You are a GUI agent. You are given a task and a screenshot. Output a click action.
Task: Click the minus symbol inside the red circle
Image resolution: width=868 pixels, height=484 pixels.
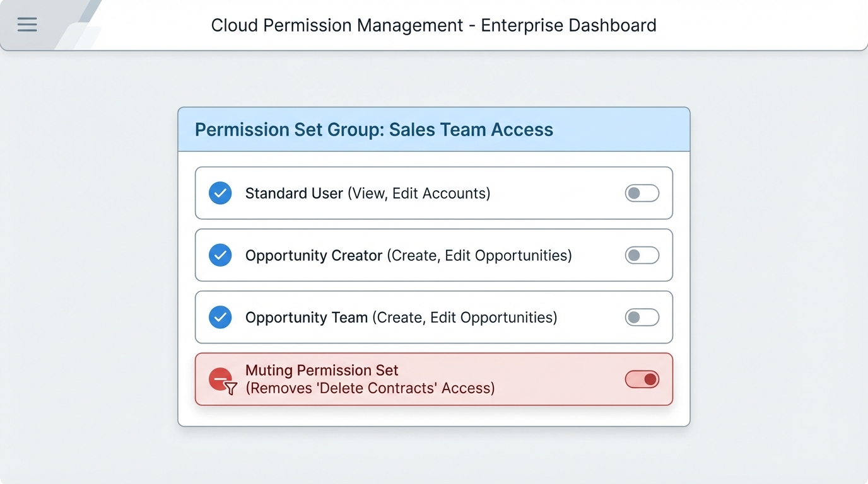click(220, 377)
